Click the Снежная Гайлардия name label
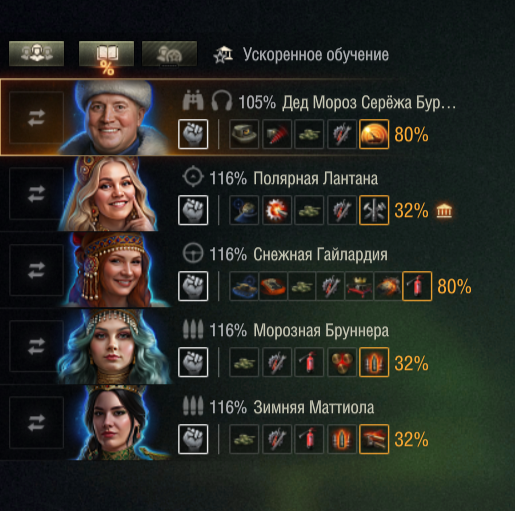 (x=320, y=255)
